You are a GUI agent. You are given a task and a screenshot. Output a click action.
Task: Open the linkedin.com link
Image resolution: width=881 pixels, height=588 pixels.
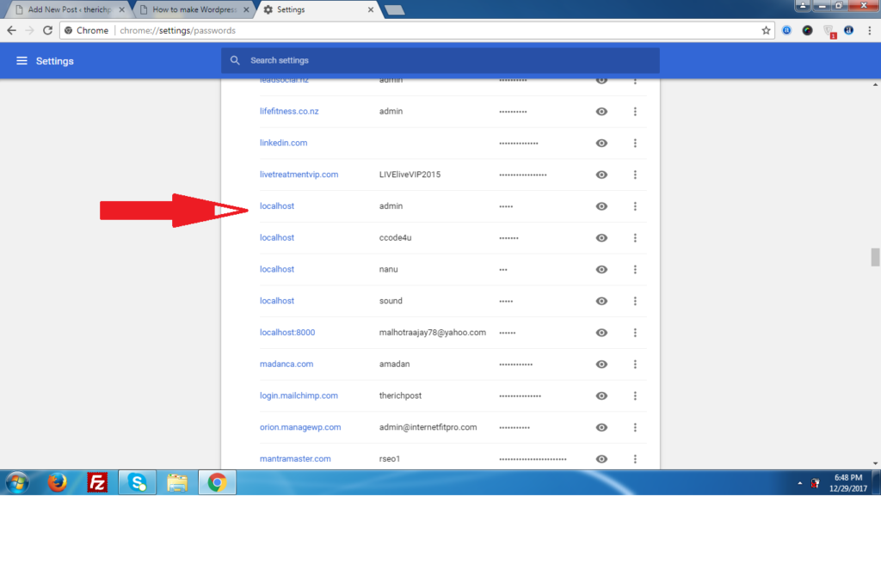[283, 143]
